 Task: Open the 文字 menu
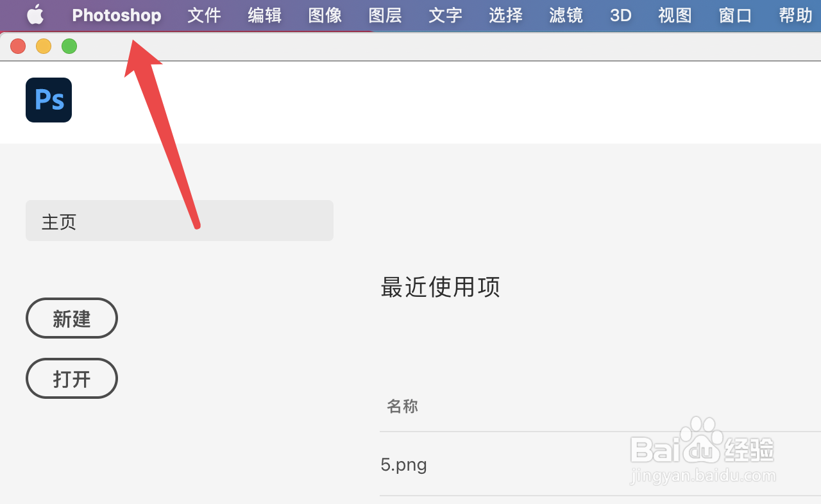[x=445, y=15]
